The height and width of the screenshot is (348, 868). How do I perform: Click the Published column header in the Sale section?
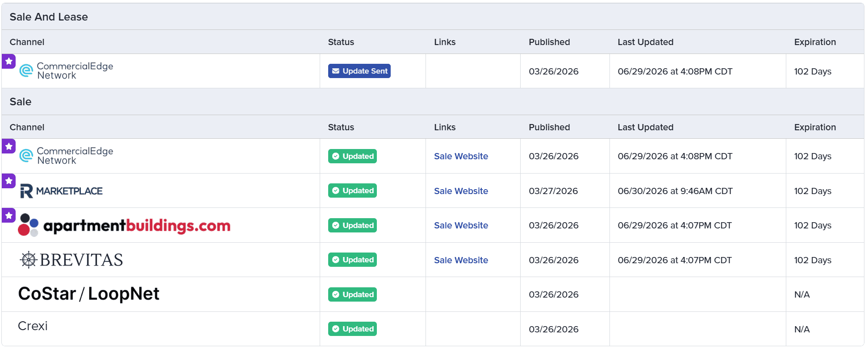(x=549, y=127)
